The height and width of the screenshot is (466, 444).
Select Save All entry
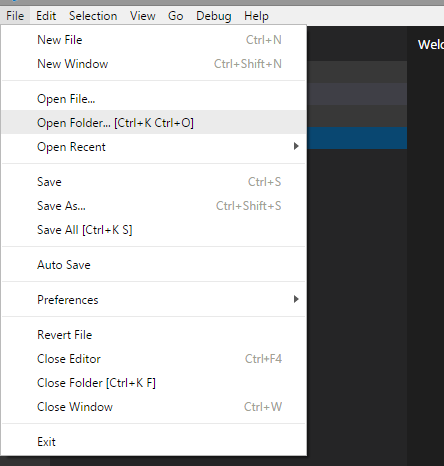(x=154, y=230)
